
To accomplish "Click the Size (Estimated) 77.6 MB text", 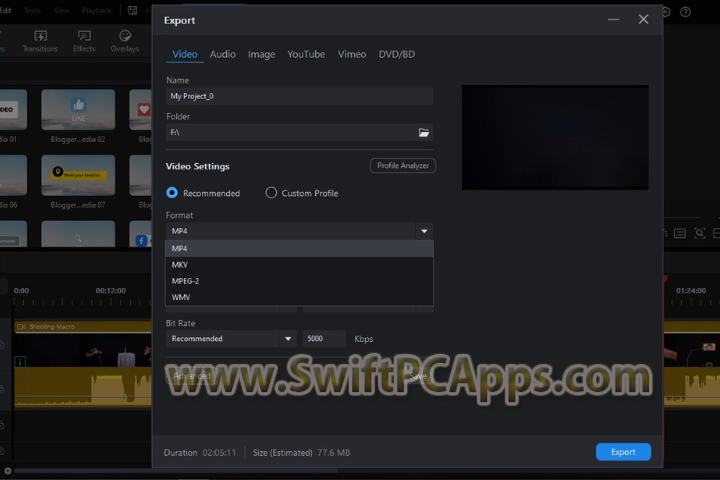I will coord(301,453).
